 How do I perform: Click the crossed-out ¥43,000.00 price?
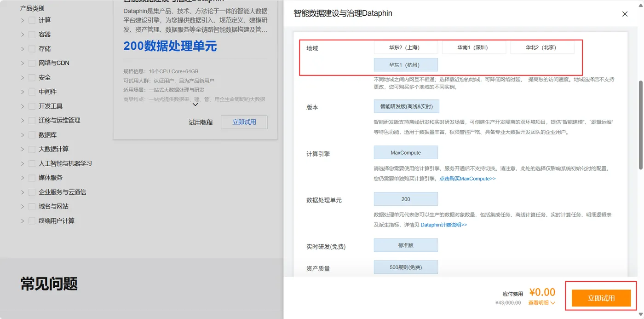[x=508, y=303]
